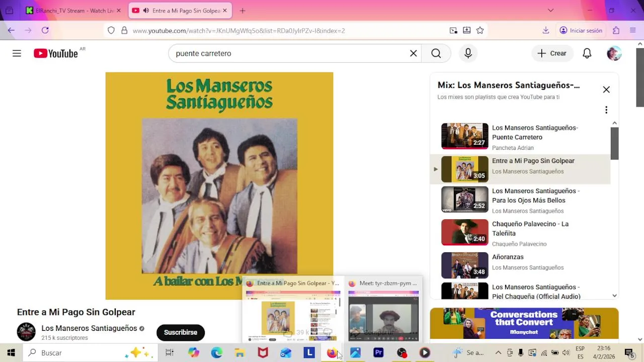Open Task View on the taskbar

click(x=170, y=352)
